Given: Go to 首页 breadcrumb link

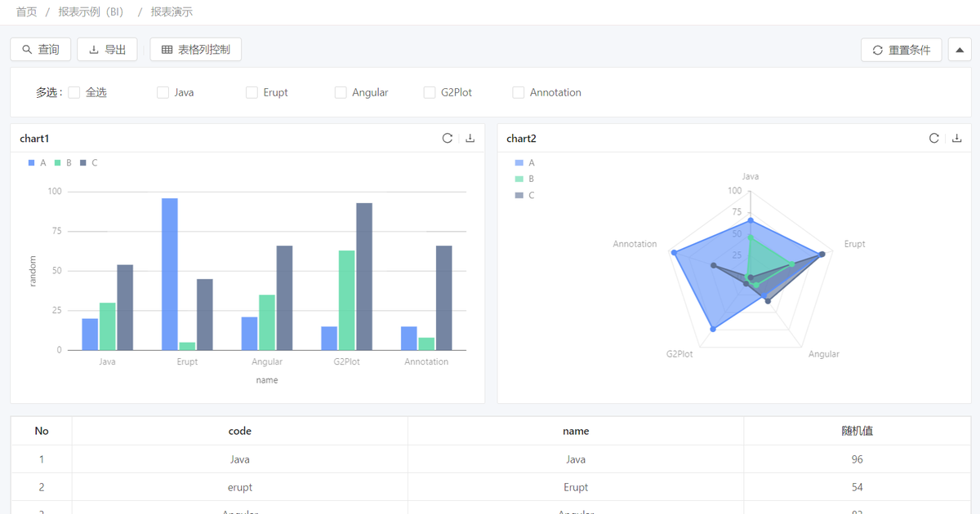Looking at the screenshot, I should pos(27,12).
